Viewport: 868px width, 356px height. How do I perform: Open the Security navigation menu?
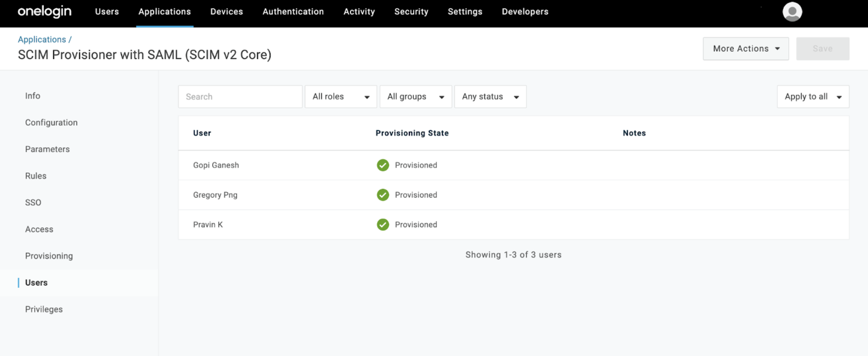pos(411,12)
